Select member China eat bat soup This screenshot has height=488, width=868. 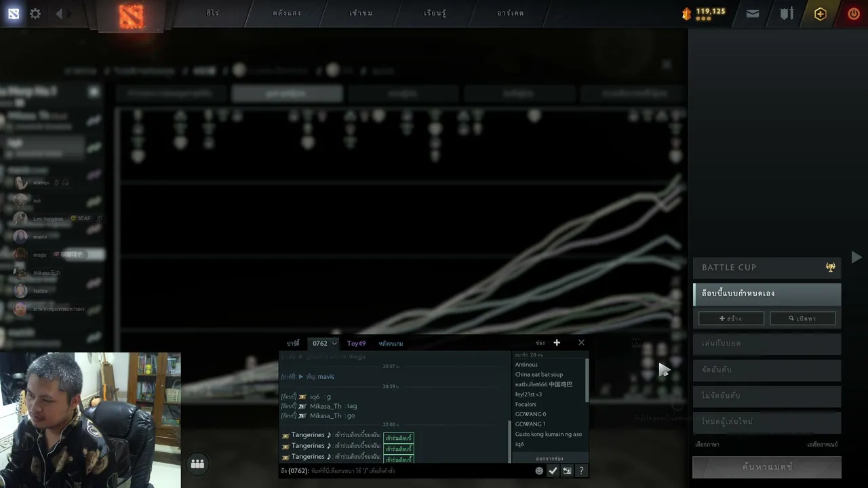point(539,375)
